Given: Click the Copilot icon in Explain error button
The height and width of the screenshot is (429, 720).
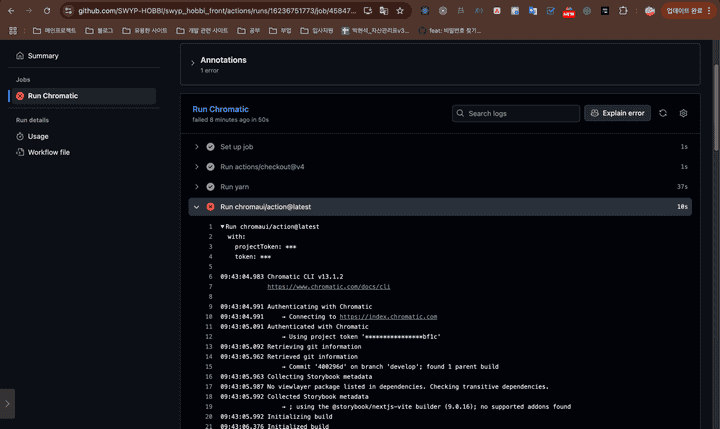Looking at the screenshot, I should pyautogui.click(x=595, y=113).
